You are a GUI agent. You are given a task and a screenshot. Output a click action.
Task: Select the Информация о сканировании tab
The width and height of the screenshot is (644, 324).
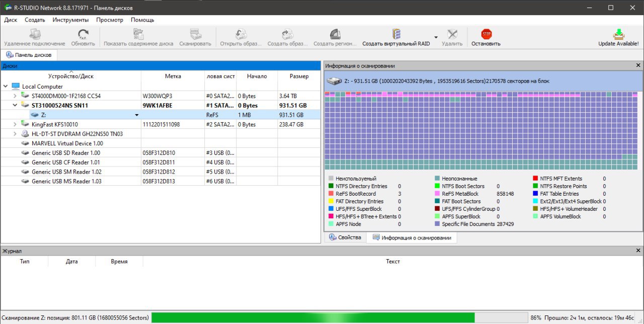[412, 237]
